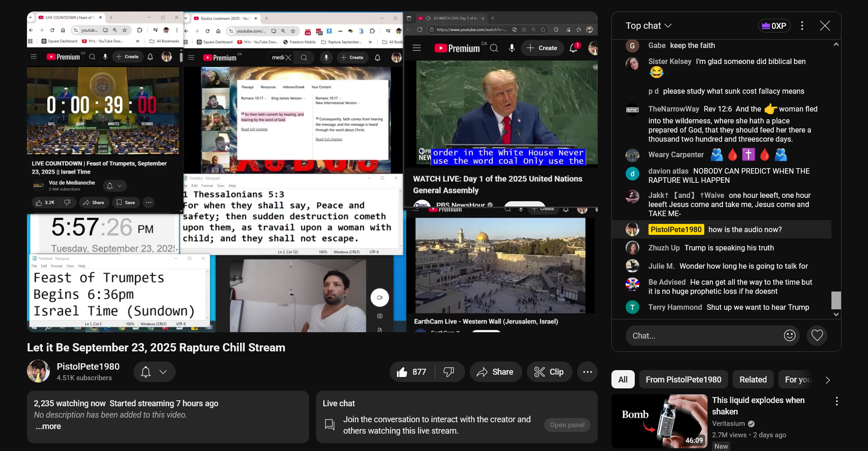Viewport: 868px width, 451px height.
Task: Open live chat options three-dot menu
Action: pos(802,26)
